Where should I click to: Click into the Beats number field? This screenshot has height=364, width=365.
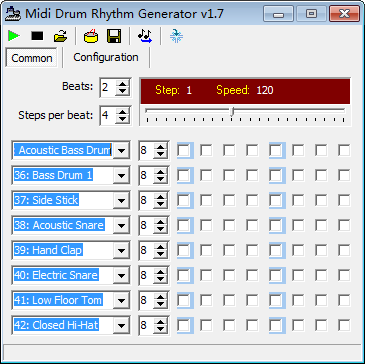(108, 88)
